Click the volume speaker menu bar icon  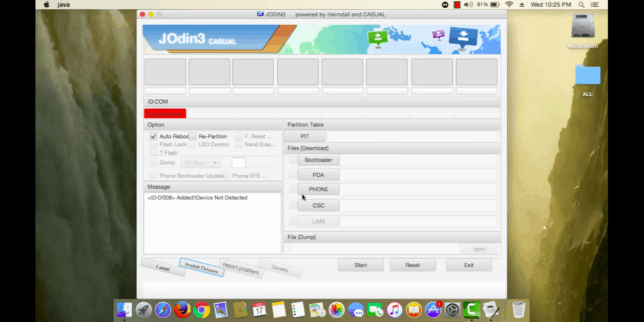[469, 5]
